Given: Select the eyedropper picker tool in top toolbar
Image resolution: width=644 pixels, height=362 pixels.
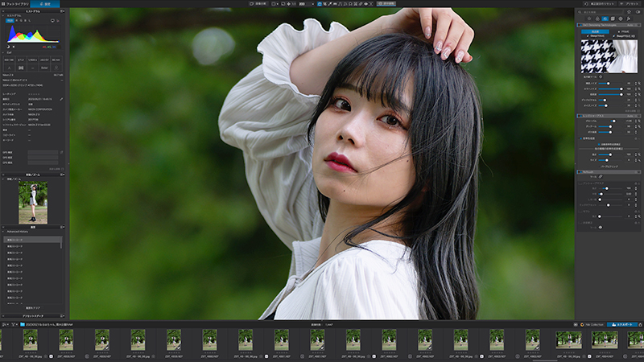Looking at the screenshot, I should 330,4.
